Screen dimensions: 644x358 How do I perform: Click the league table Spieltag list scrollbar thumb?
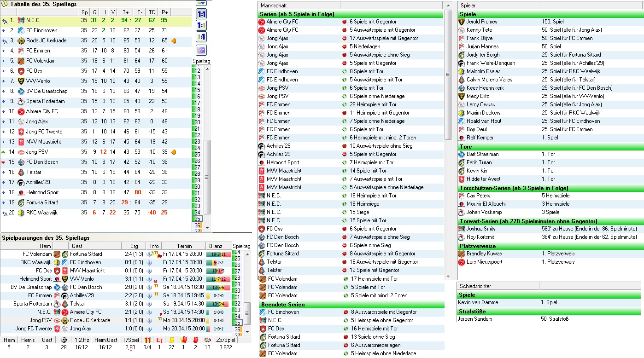pos(207,177)
